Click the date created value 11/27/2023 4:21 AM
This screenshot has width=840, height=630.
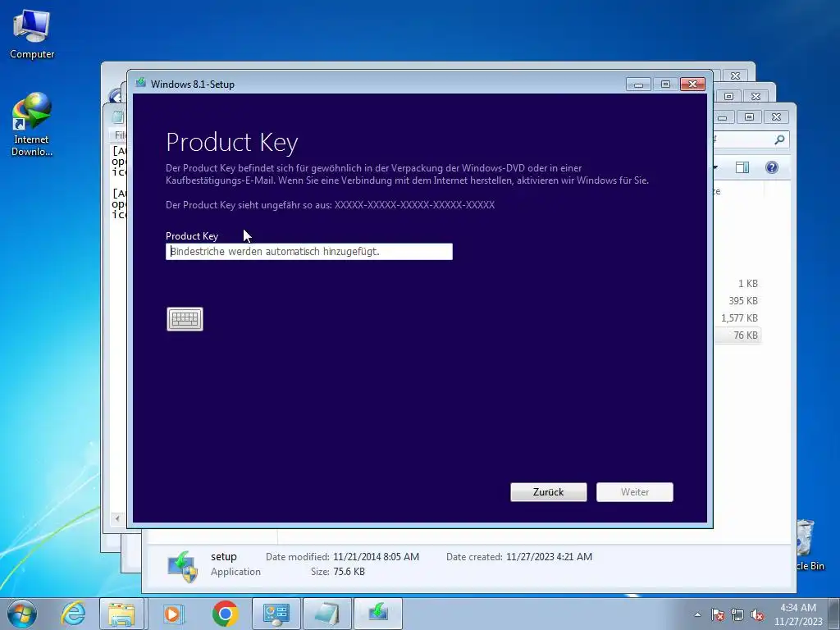[549, 557]
